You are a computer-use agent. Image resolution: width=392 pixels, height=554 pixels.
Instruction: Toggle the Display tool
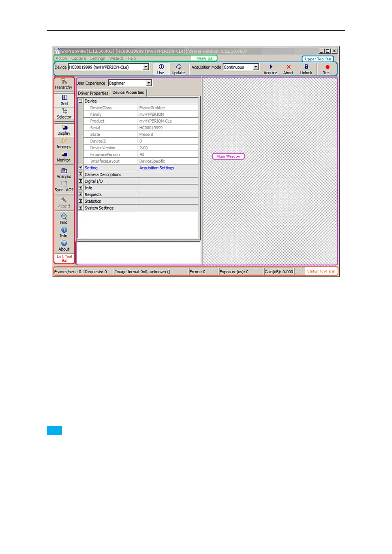(x=64, y=130)
